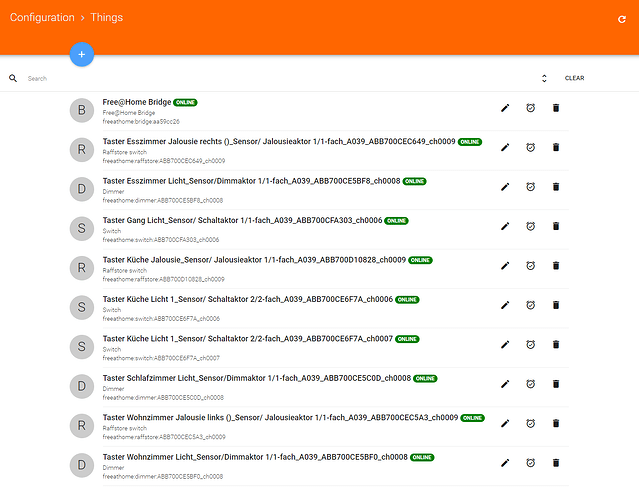
Task: Edit Taster Wohnzimmer Licht dimmer
Action: click(x=505, y=463)
